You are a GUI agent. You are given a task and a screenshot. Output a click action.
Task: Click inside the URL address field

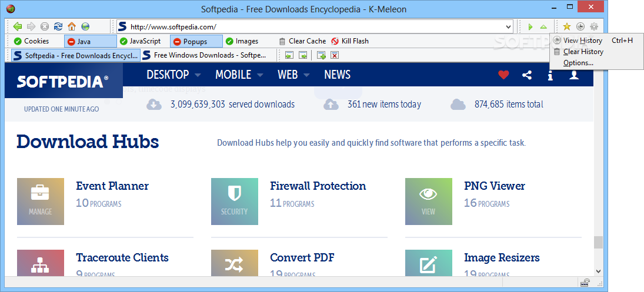315,27
